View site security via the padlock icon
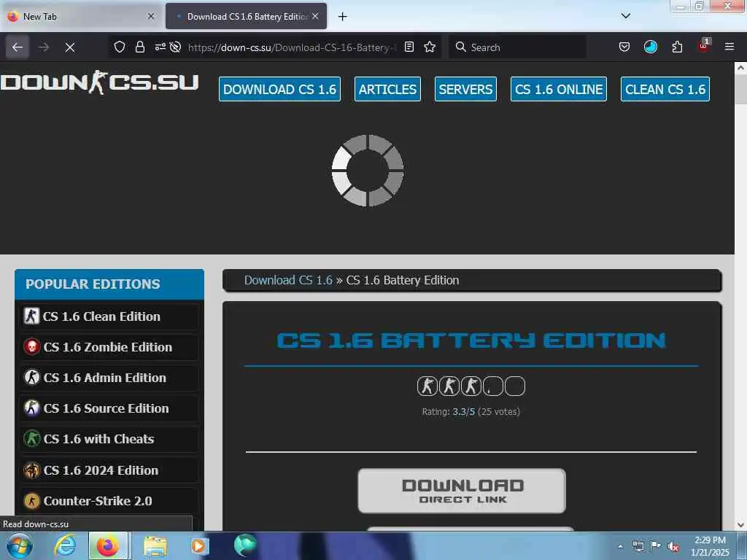 tap(139, 47)
